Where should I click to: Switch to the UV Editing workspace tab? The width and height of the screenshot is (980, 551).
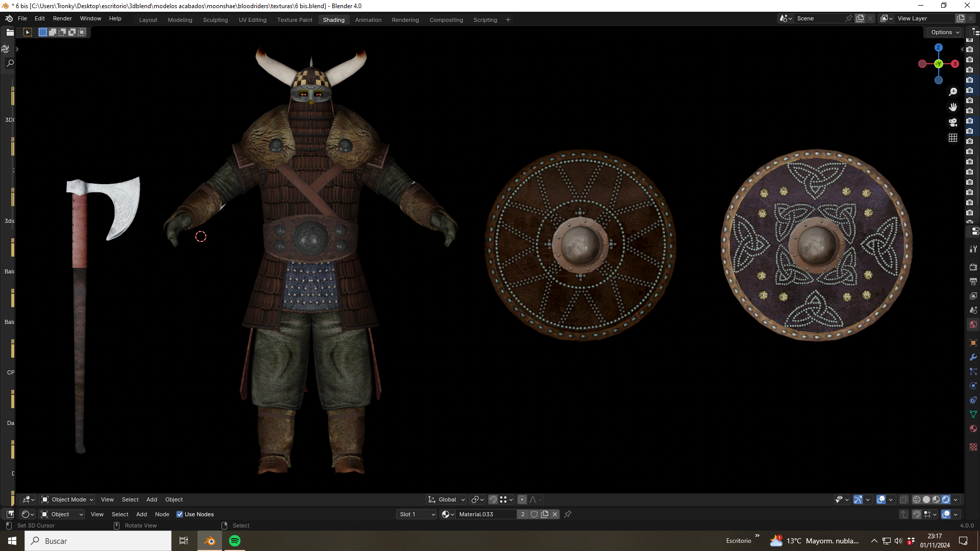coord(253,20)
